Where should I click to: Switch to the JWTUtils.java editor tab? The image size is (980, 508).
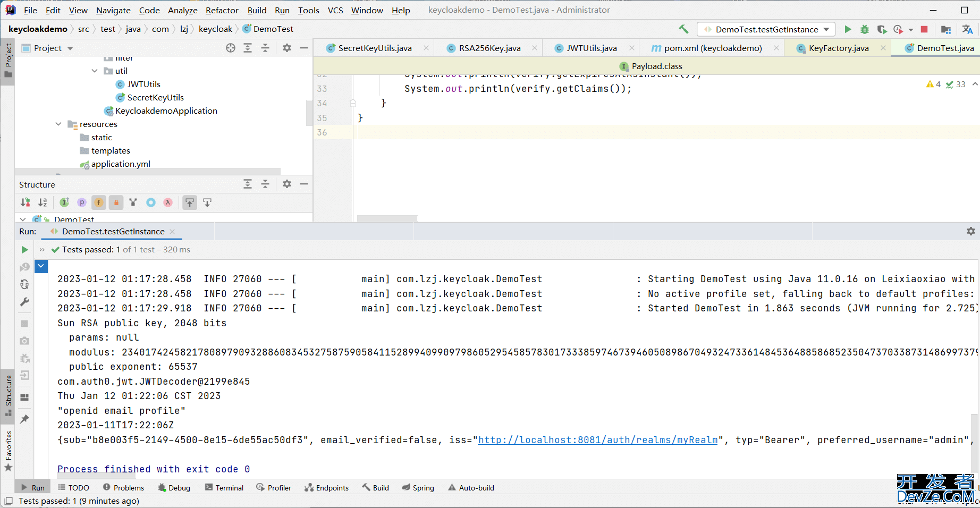pos(591,48)
